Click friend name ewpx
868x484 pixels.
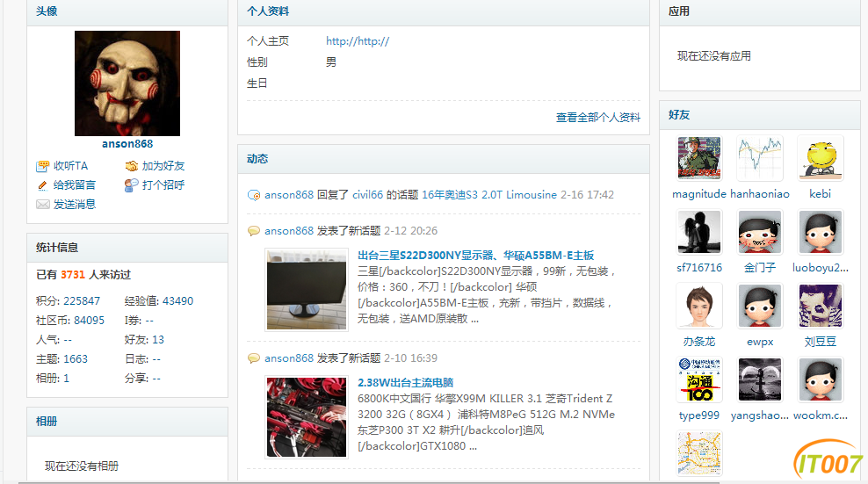[759, 343]
